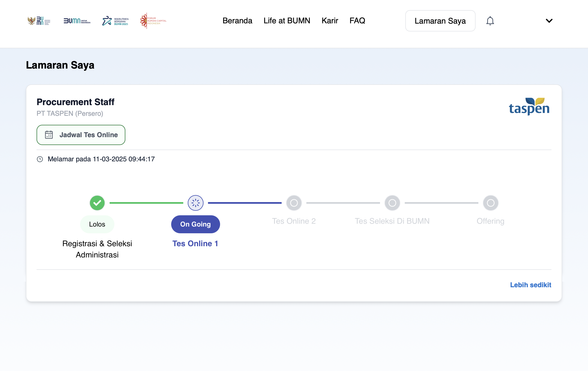Open the Karir menu item
This screenshot has width=588, height=371.
pos(330,21)
